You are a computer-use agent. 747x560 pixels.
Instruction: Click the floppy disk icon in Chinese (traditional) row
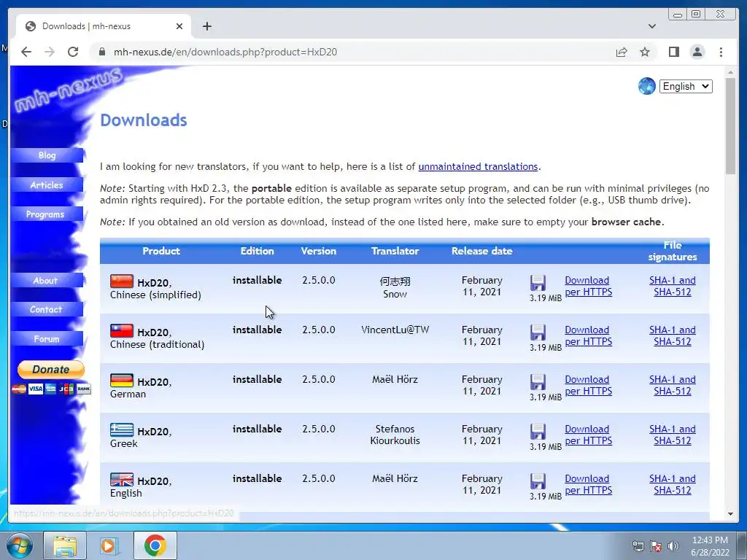coord(538,332)
